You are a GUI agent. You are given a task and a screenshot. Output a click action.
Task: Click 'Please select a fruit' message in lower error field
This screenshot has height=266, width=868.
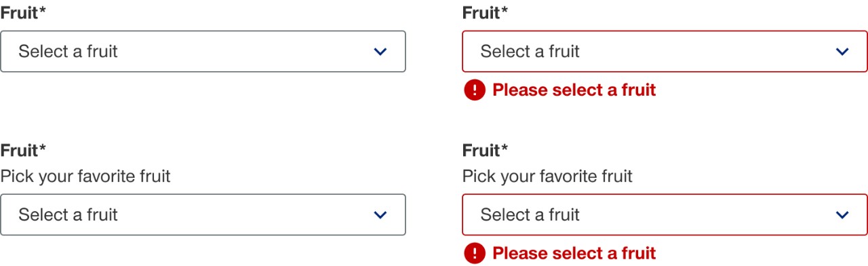coord(574,253)
